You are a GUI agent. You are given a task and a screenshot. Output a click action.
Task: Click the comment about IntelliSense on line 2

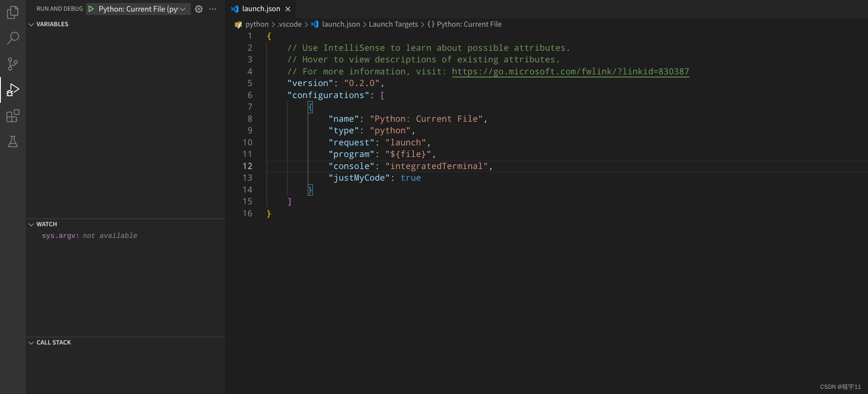pyautogui.click(x=428, y=48)
